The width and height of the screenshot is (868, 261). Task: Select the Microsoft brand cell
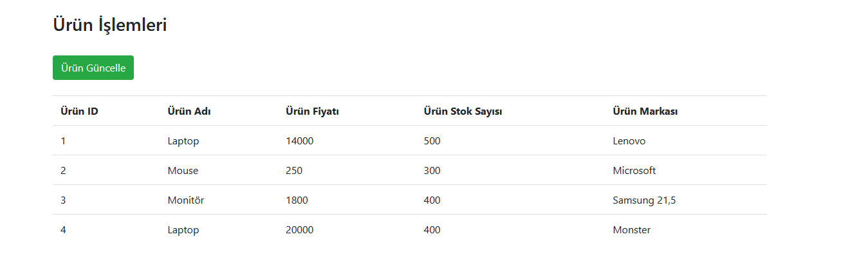634,171
